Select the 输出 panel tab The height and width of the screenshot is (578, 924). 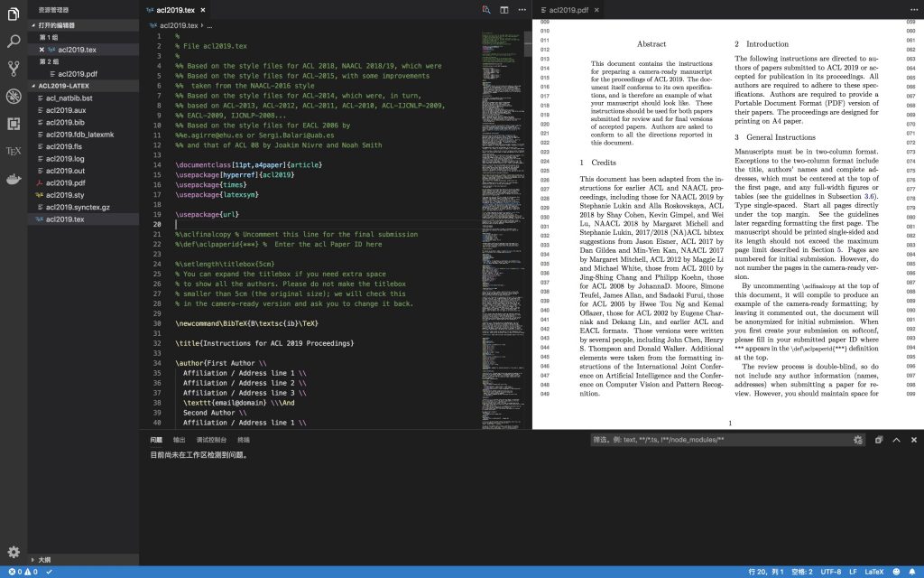tap(180, 440)
